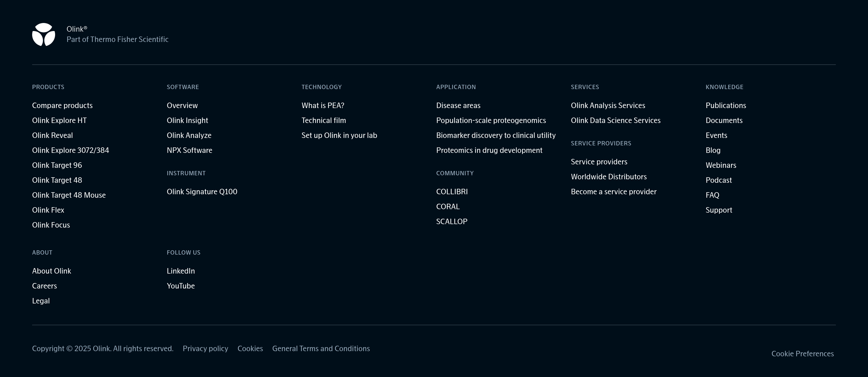Screen dimensions: 868x377
Task: Go to Olink Data Science Services
Action: pos(616,120)
